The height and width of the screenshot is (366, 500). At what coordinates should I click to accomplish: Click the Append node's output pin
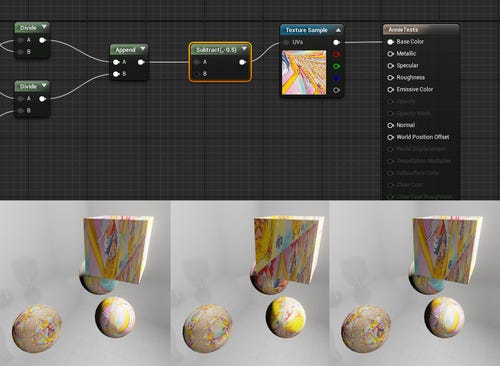(141, 62)
